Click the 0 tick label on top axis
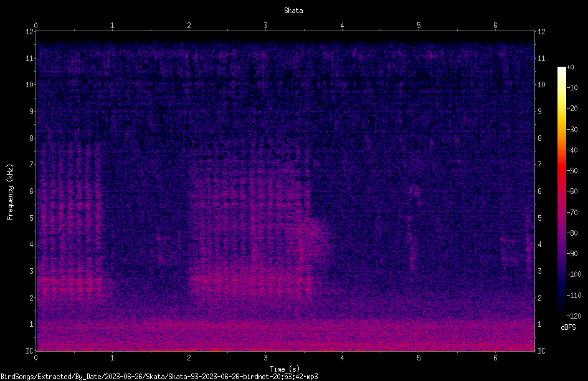This screenshot has width=588, height=381. pos(36,26)
